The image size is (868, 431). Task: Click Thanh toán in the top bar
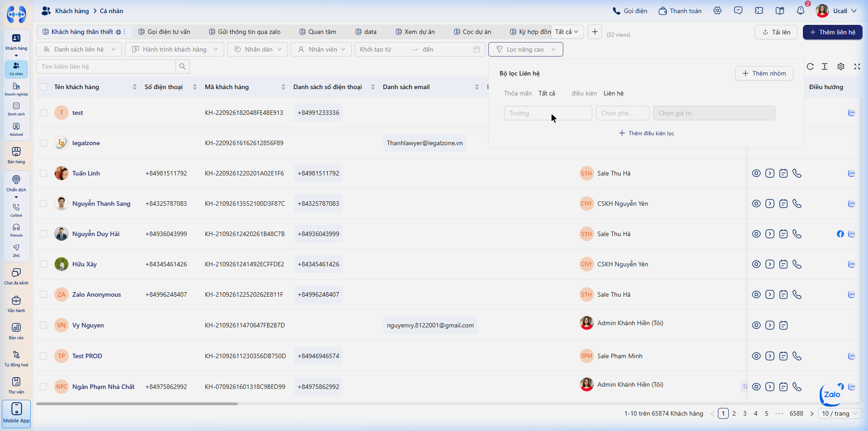coord(680,11)
